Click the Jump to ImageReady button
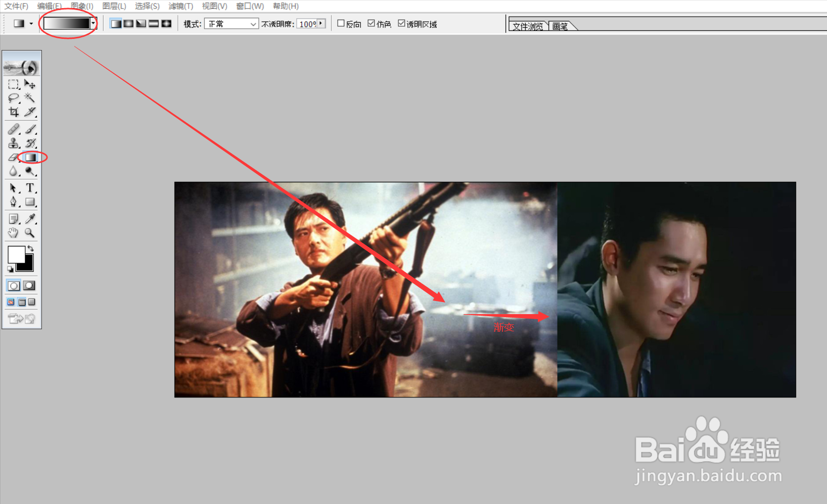 point(22,319)
